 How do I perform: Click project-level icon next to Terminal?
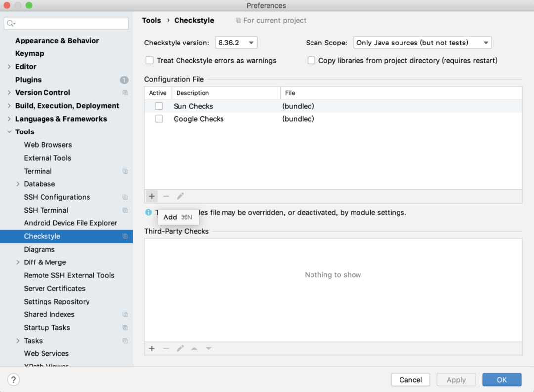(x=125, y=171)
